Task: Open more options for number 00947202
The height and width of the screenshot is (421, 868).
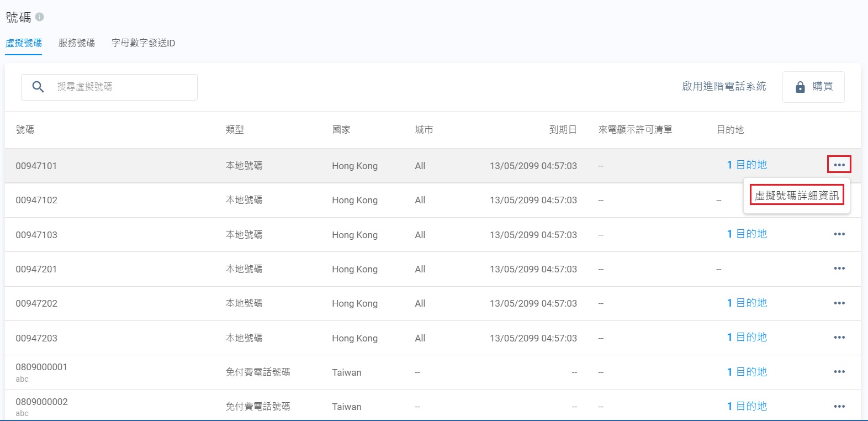Action: [x=839, y=303]
